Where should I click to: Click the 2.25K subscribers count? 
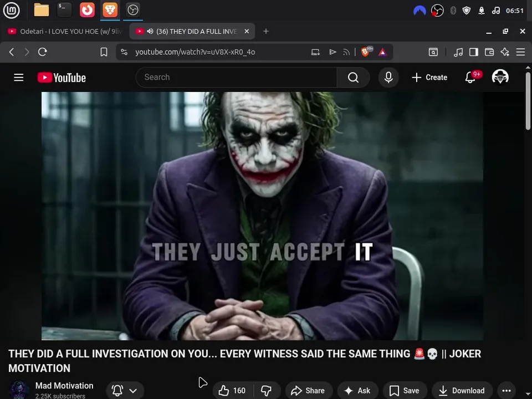[x=60, y=396]
